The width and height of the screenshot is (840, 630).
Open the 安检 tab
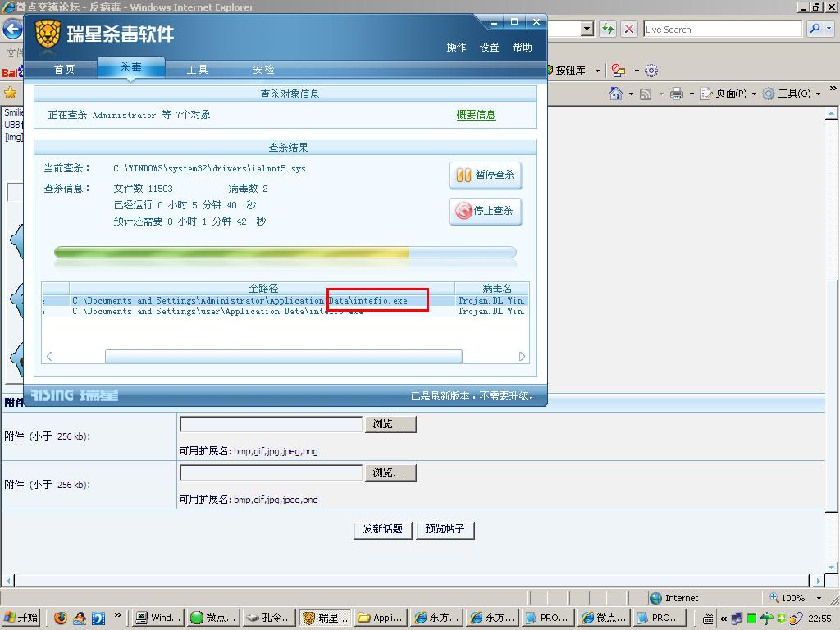click(x=263, y=70)
